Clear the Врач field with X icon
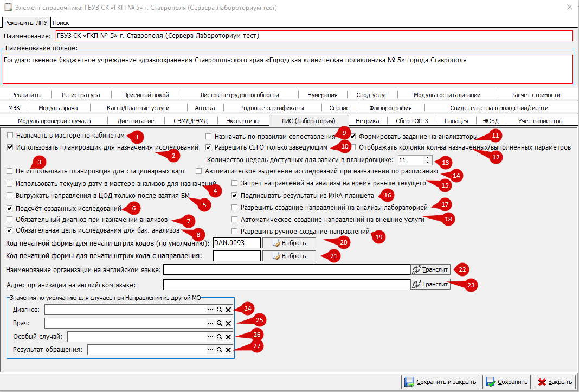Screen dimensions: 579x392 228,323
